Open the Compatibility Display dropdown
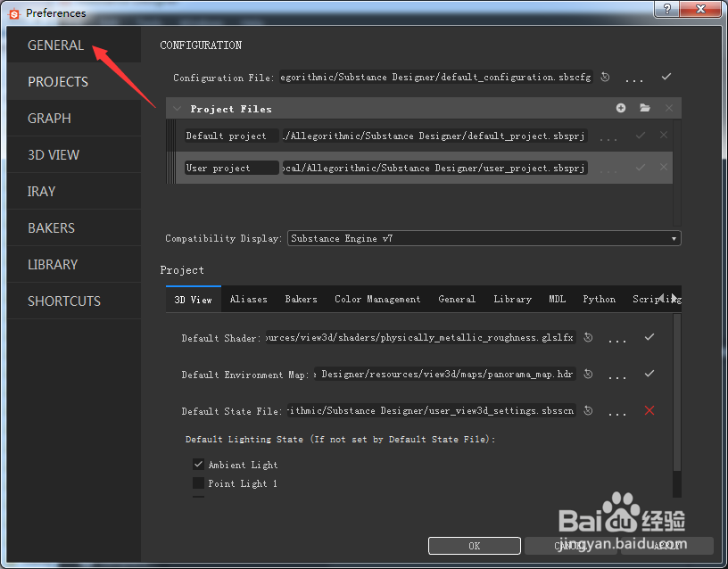728x569 pixels. [x=484, y=238]
